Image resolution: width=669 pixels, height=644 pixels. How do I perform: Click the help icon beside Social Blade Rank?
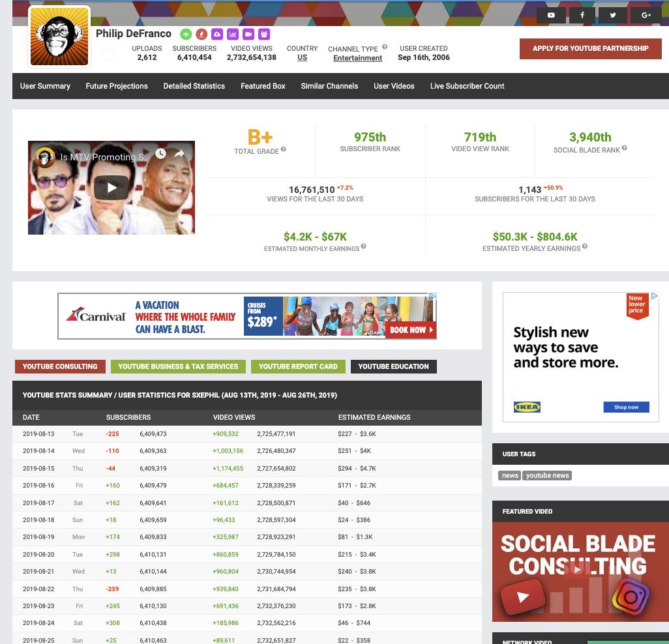(x=624, y=148)
